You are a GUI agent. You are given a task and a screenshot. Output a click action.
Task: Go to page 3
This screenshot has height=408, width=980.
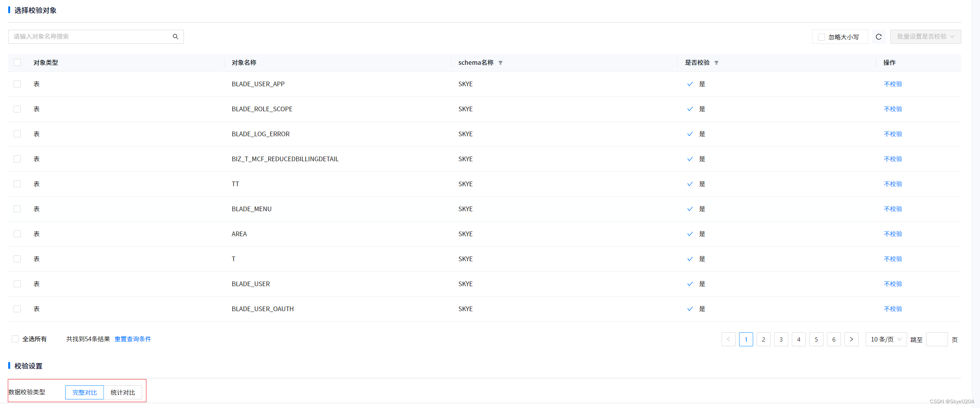781,339
